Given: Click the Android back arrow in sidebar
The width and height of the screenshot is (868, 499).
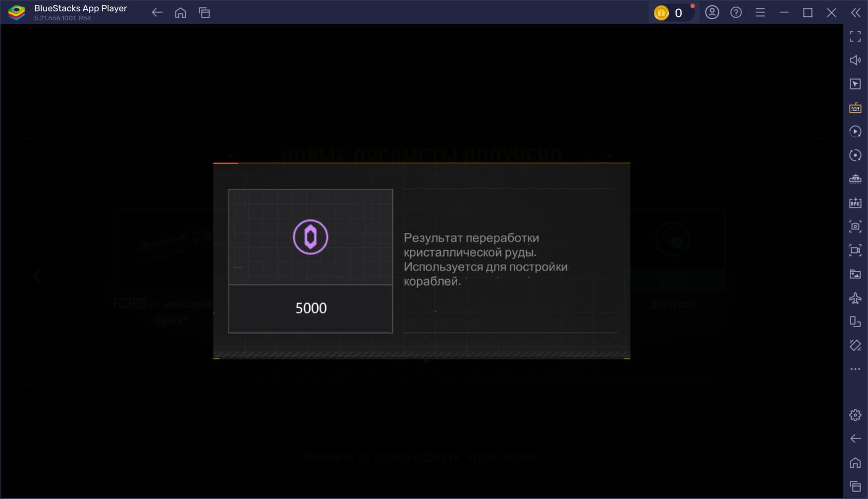Looking at the screenshot, I should (x=855, y=439).
